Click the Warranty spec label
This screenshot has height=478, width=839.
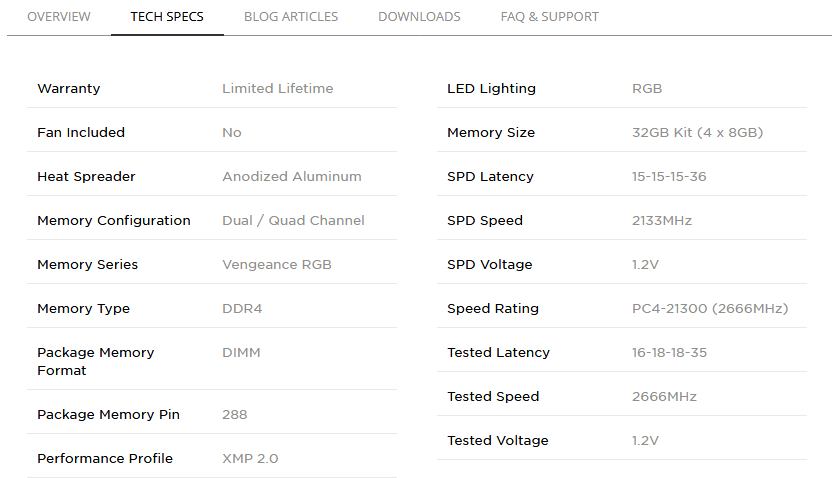68,89
